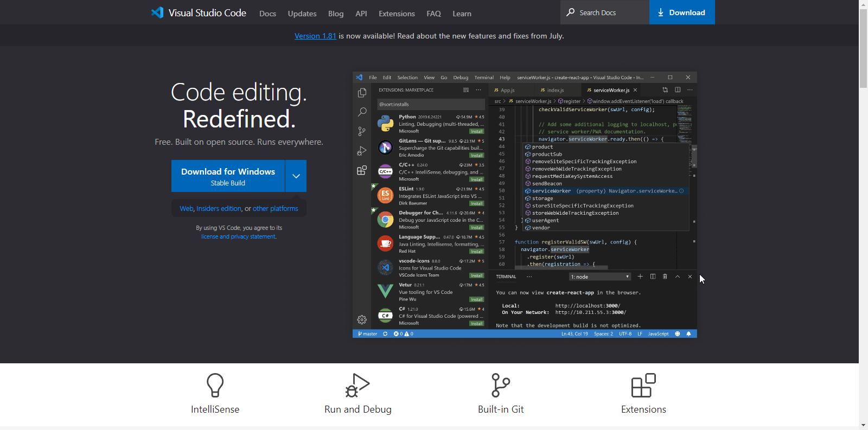Click the split editor icon in editor title bar
The height and width of the screenshot is (430, 868).
tap(678, 90)
